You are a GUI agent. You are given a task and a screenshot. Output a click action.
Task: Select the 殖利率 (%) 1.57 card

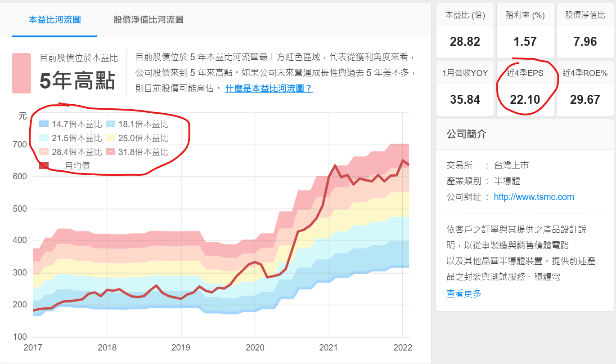525,31
